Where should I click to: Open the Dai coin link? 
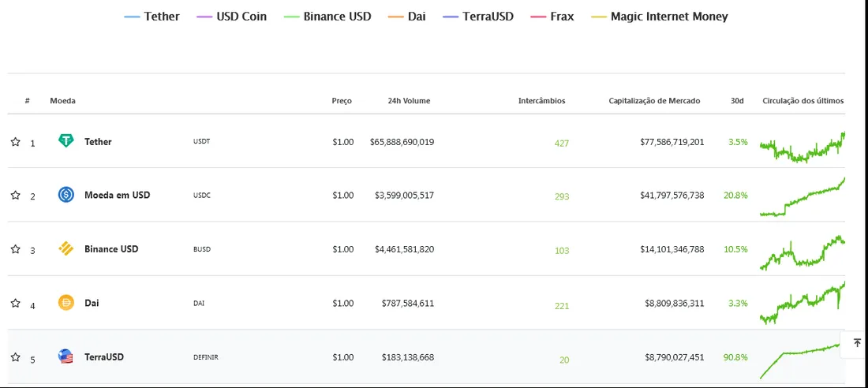pyautogui.click(x=92, y=303)
